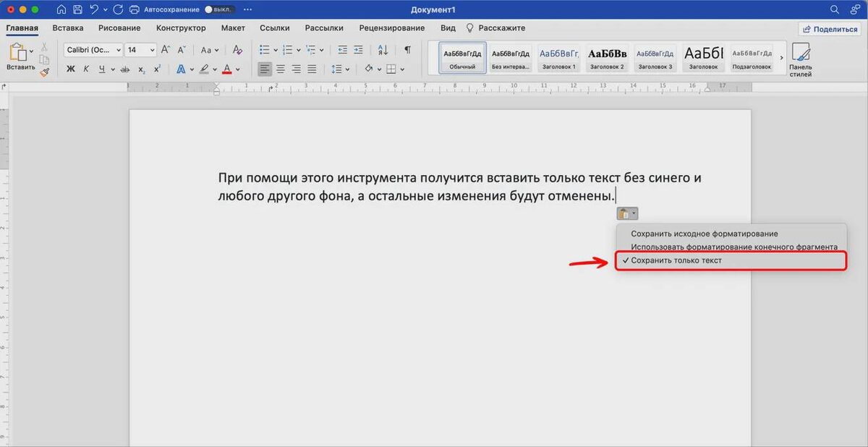Expand the paste options smart tag dropdown
This screenshot has height=447, width=868.
coord(634,213)
